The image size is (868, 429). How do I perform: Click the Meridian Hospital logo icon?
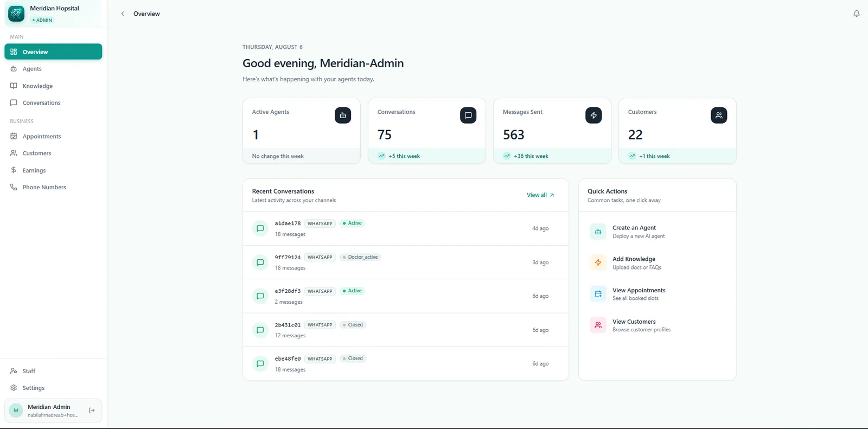click(x=16, y=14)
